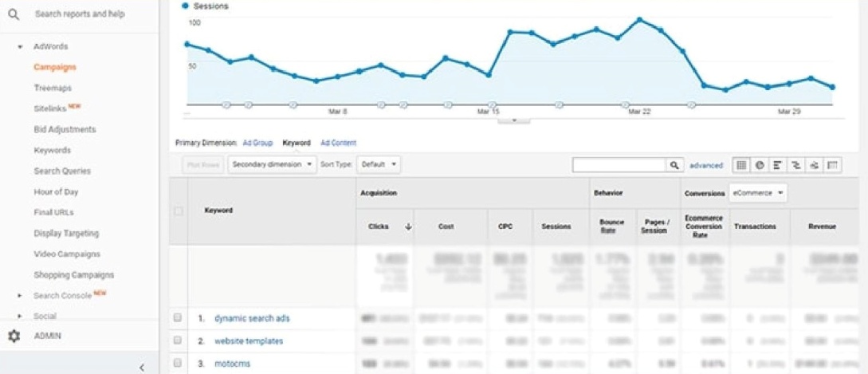This screenshot has width=868, height=374.
Task: Open the Sort Type Default dropdown
Action: click(x=378, y=164)
